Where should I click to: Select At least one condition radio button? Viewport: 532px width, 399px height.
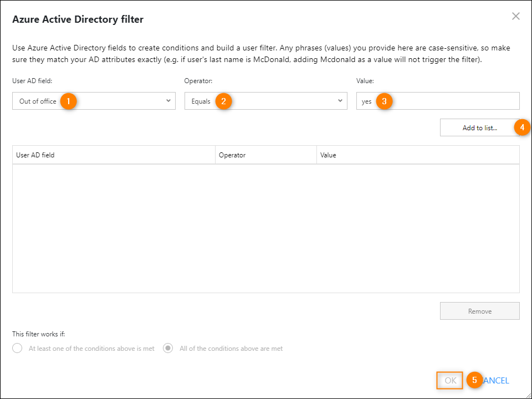[x=17, y=348]
